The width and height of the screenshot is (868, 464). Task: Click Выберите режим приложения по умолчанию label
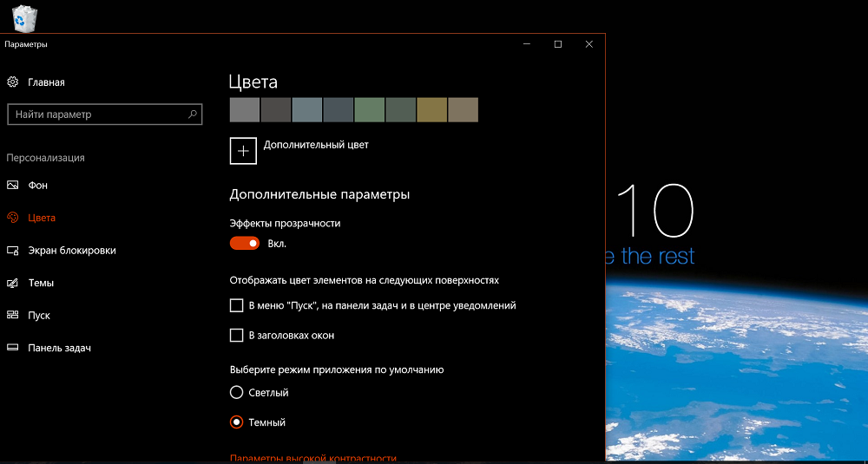[x=337, y=369]
